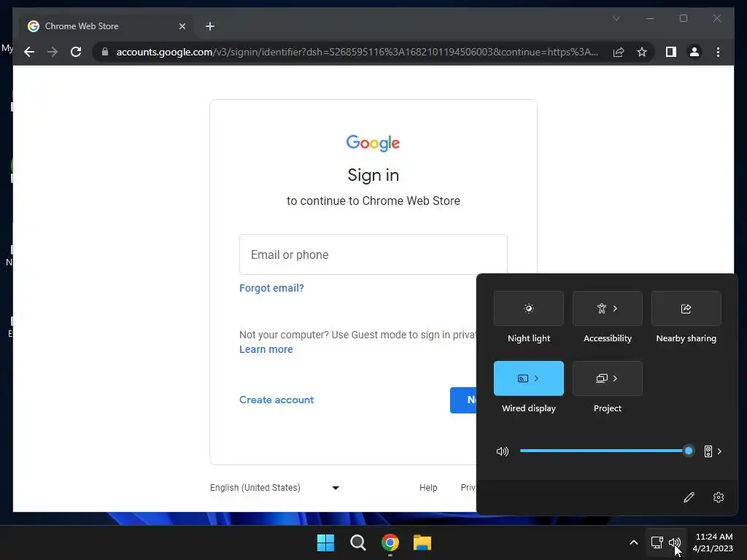The image size is (747, 560).
Task: Click Chrome in the taskbar
Action: click(390, 542)
